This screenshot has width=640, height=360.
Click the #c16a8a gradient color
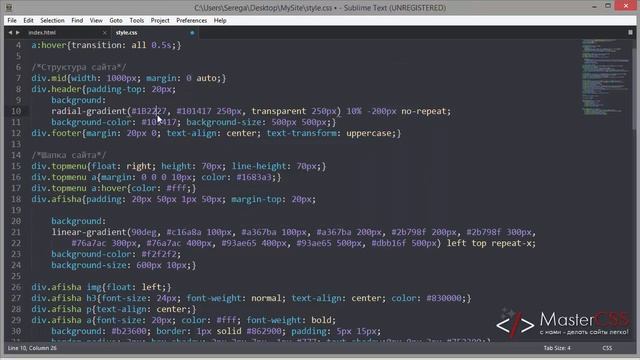[184, 232]
